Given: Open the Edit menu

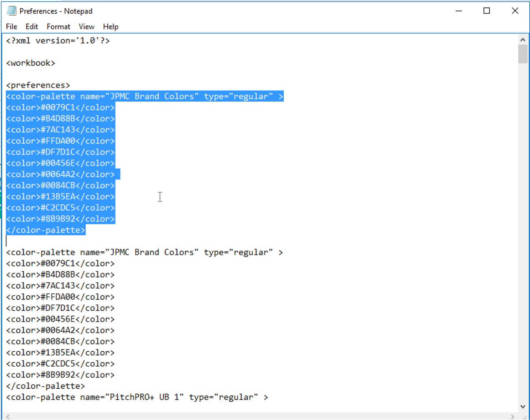Looking at the screenshot, I should click(31, 27).
